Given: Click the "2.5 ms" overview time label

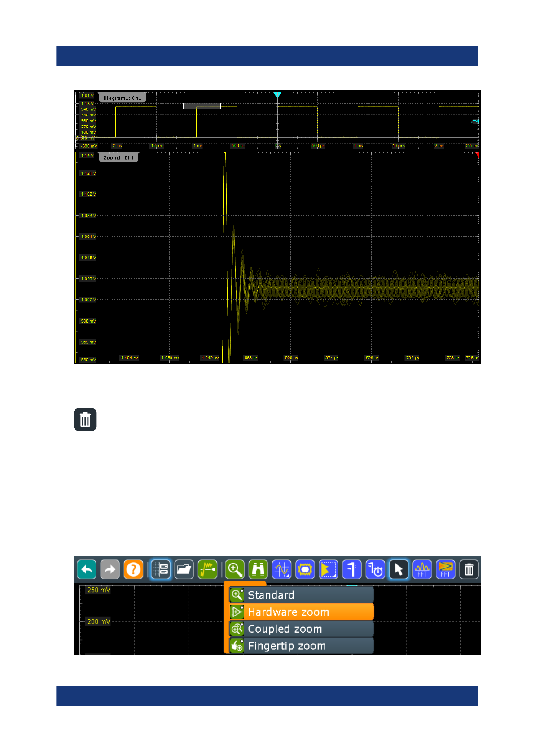Looking at the screenshot, I should click(x=472, y=146).
